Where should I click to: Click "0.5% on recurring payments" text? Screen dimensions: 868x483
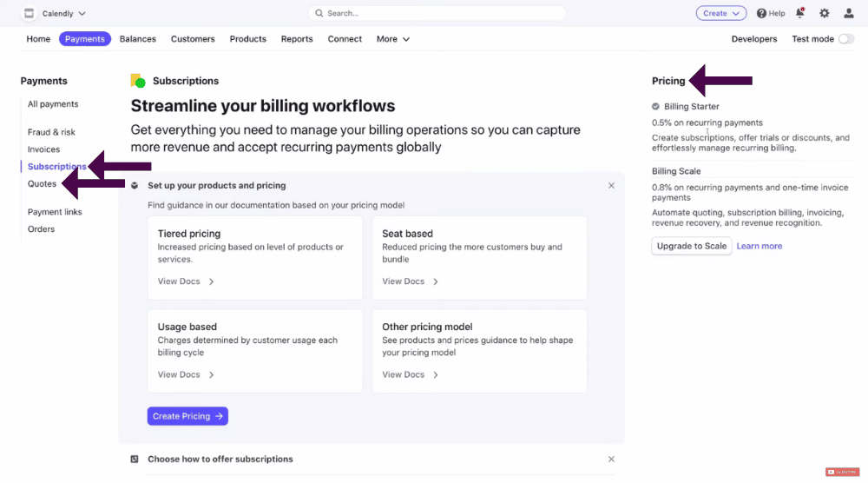pos(707,123)
